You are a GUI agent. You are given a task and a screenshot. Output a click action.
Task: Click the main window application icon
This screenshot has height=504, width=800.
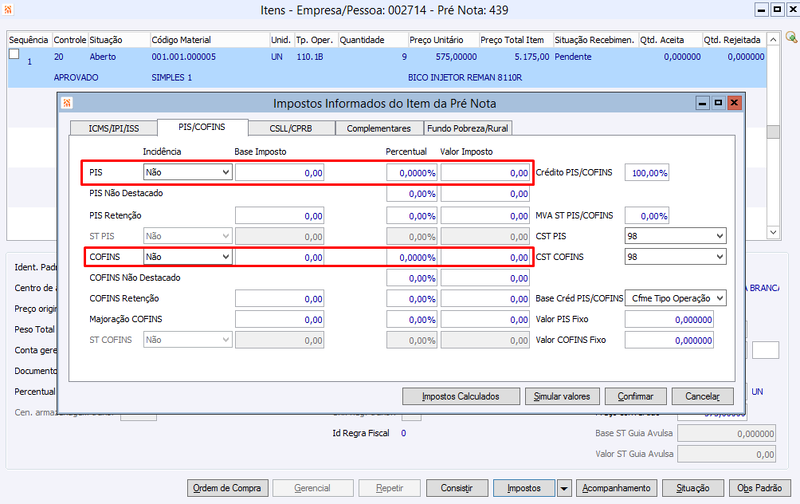(8, 9)
